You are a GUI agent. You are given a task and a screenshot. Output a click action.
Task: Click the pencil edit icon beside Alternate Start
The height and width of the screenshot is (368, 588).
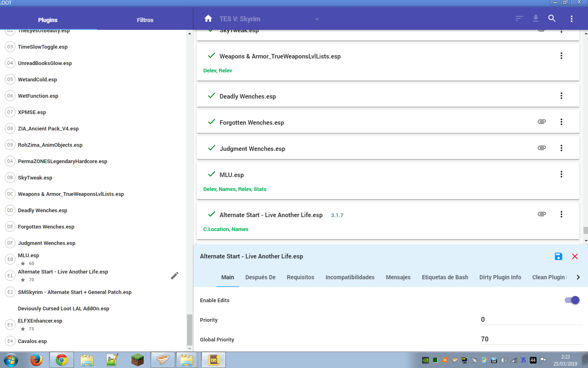175,276
